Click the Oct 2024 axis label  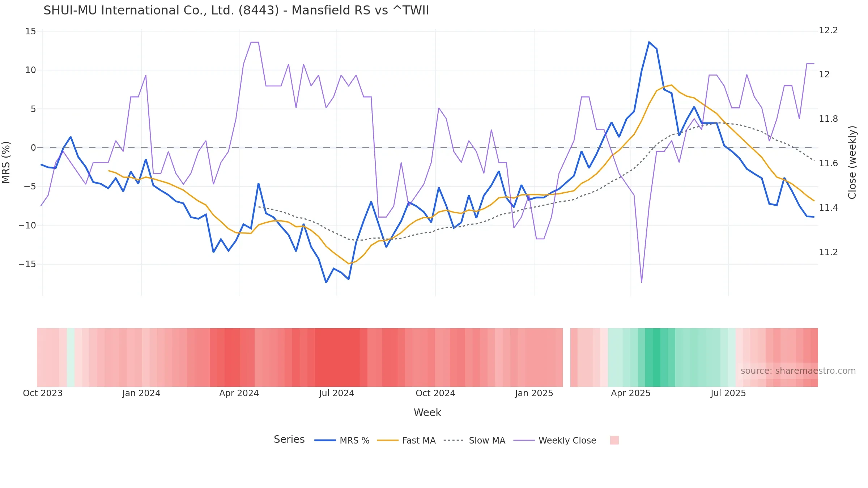[435, 393]
